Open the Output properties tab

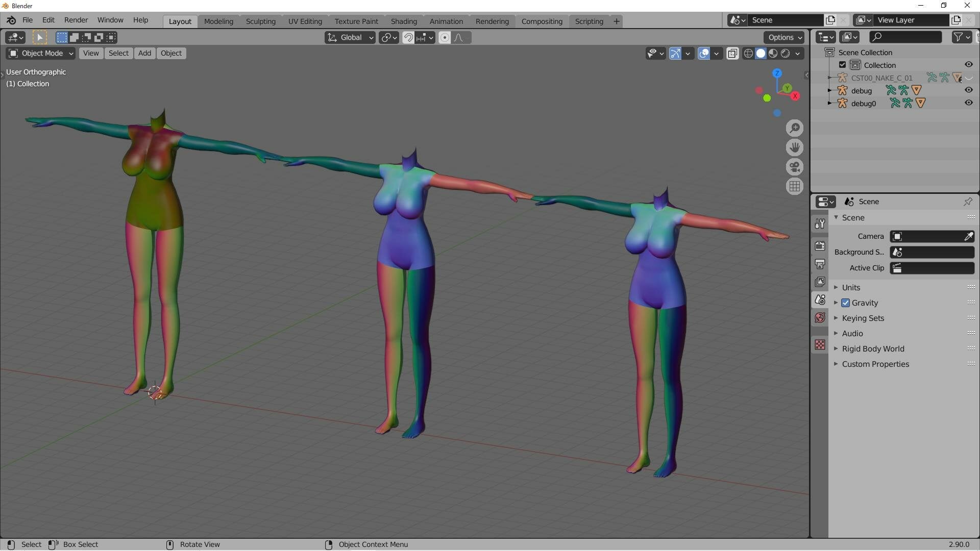820,264
